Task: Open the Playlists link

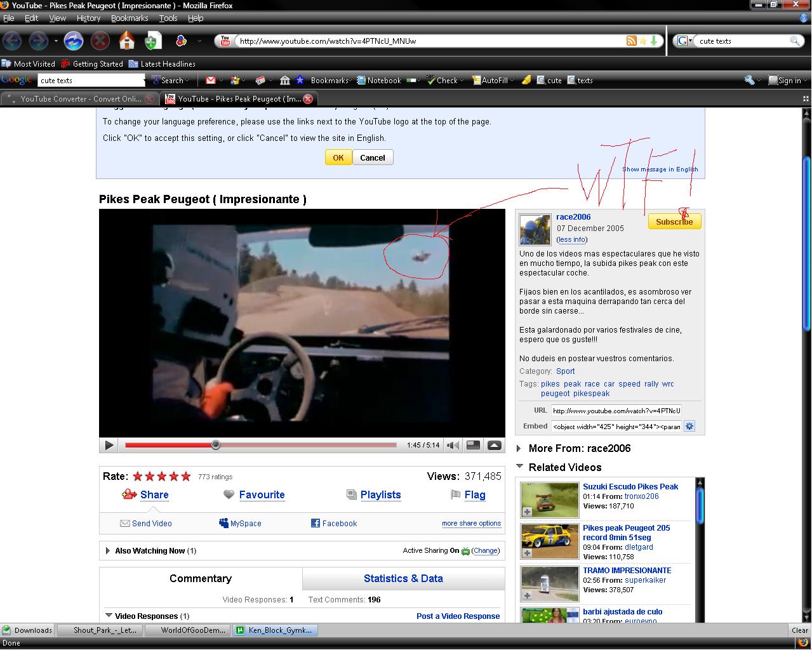Action: (x=380, y=494)
